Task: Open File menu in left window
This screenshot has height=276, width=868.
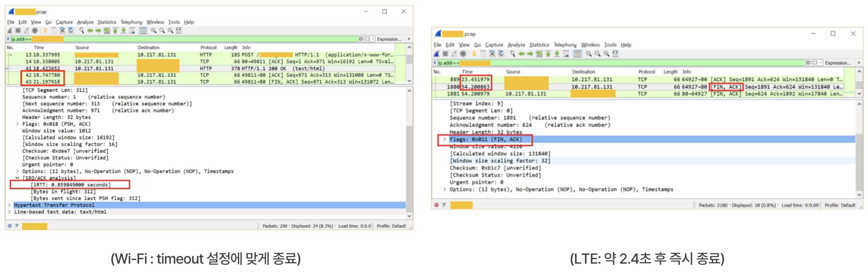Action: (11, 22)
